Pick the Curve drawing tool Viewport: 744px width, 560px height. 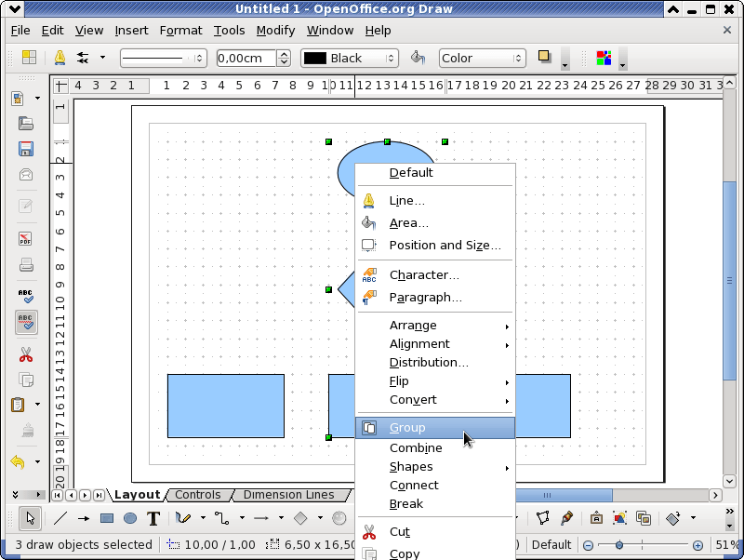(x=183, y=518)
